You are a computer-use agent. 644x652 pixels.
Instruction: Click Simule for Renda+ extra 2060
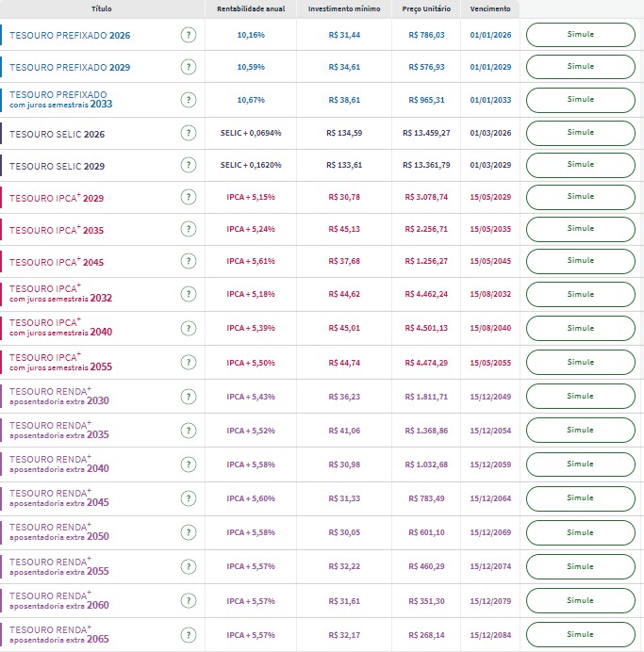click(580, 600)
